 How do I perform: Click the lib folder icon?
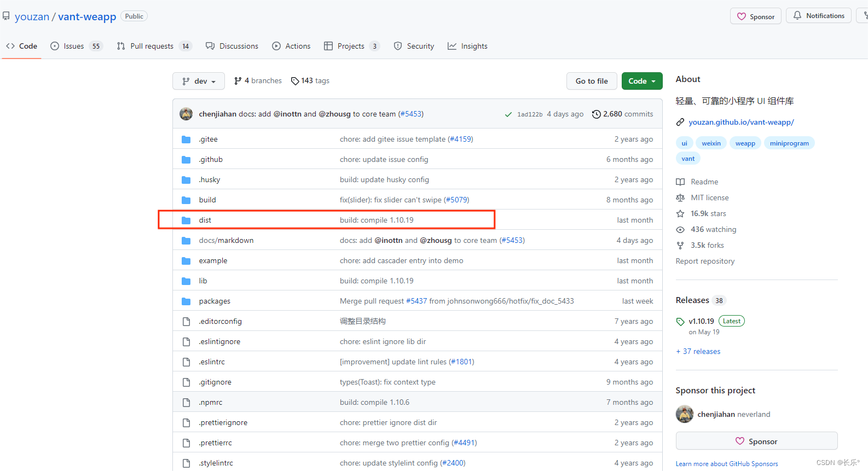click(186, 281)
